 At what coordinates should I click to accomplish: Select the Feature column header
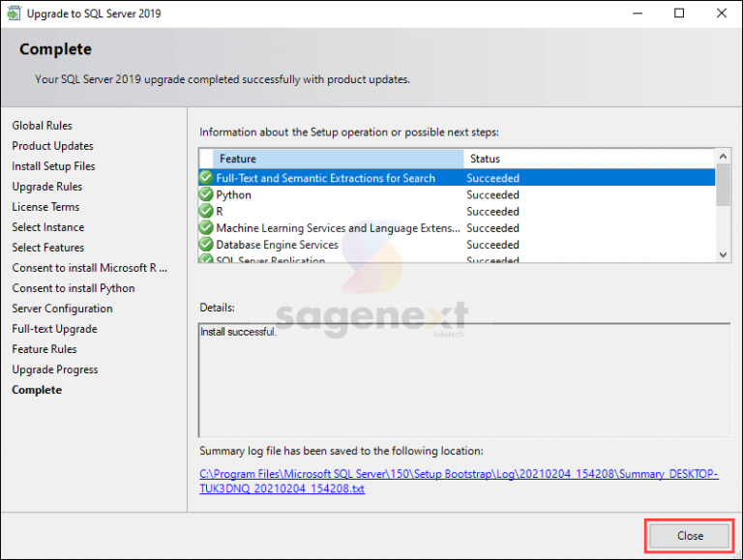coord(339,159)
